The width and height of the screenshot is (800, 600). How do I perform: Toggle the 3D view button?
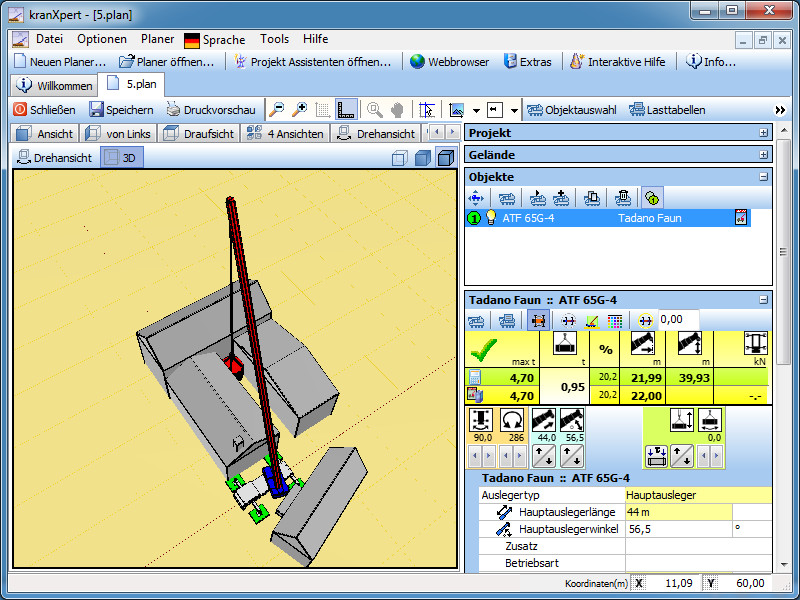(123, 158)
